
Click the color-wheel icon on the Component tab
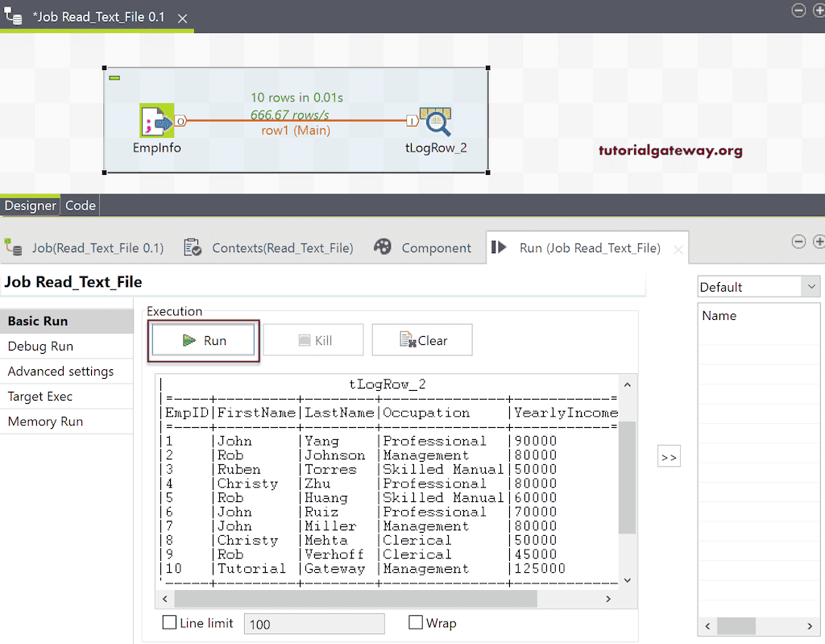point(382,247)
